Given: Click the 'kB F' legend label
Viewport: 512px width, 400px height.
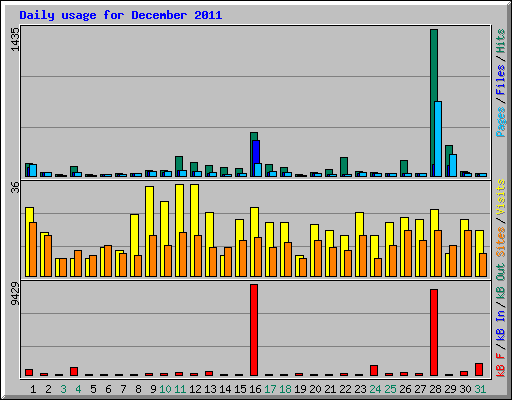Looking at the screenshot, I should 500,364.
